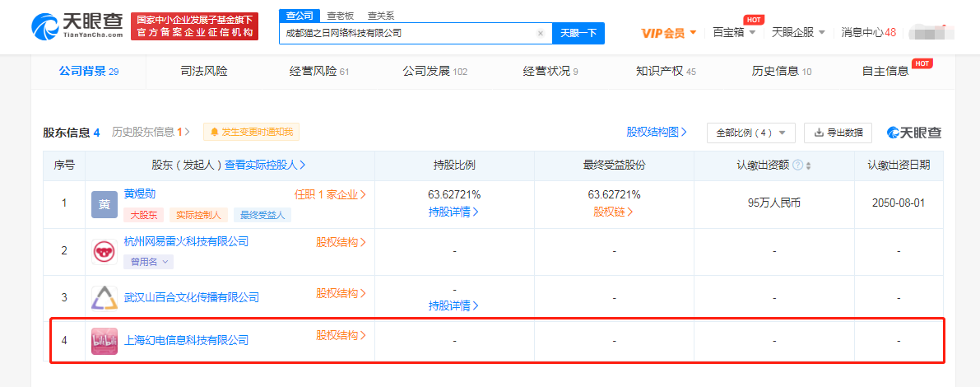Open the 武汉山百合文化传播 triangle logo
The image size is (980, 387).
coord(105,298)
